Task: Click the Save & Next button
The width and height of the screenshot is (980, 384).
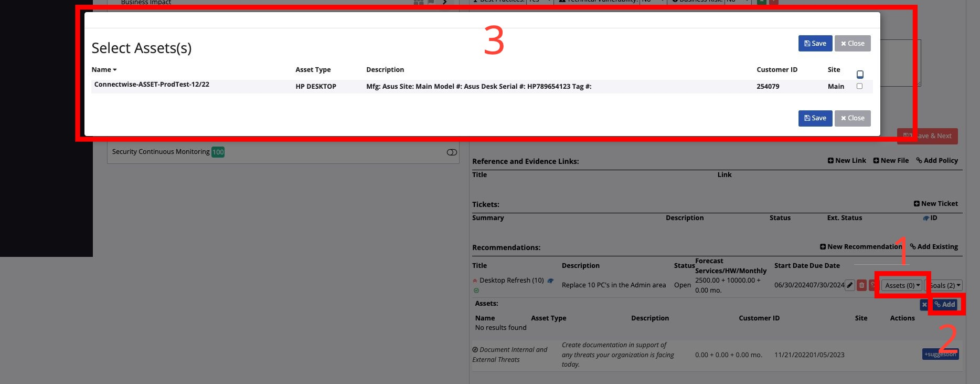Action: click(928, 136)
